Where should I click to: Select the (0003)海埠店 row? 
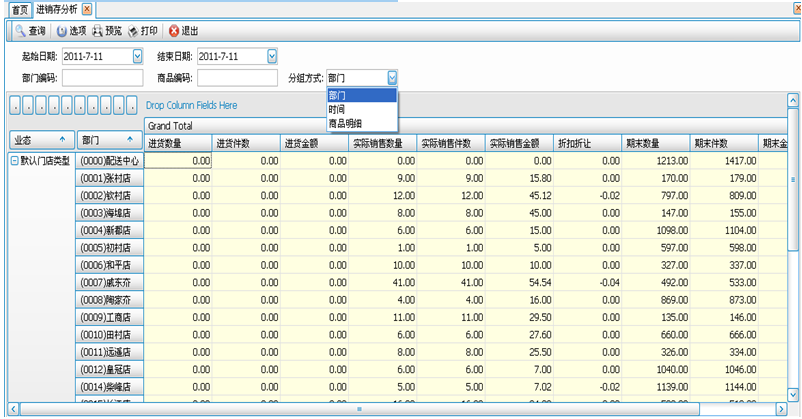[x=109, y=213]
